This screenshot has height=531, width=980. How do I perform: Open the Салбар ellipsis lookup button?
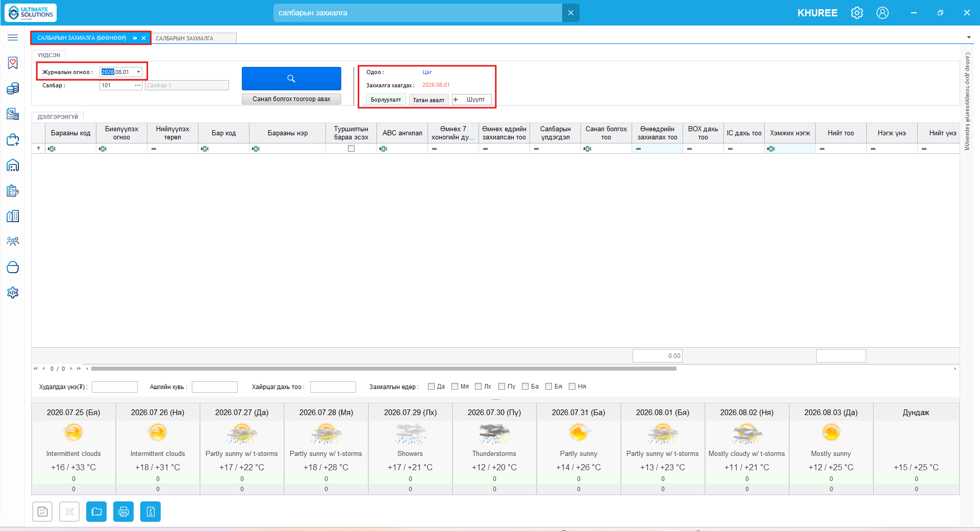tap(138, 85)
